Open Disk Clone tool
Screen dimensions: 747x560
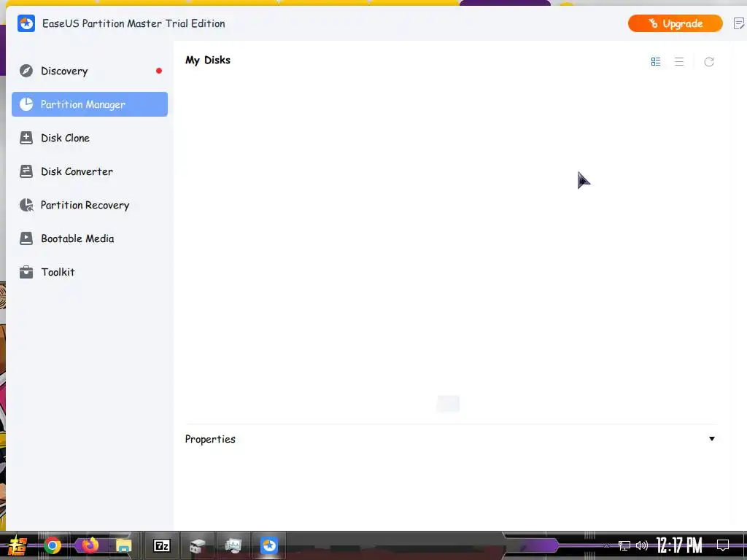[x=90, y=138]
